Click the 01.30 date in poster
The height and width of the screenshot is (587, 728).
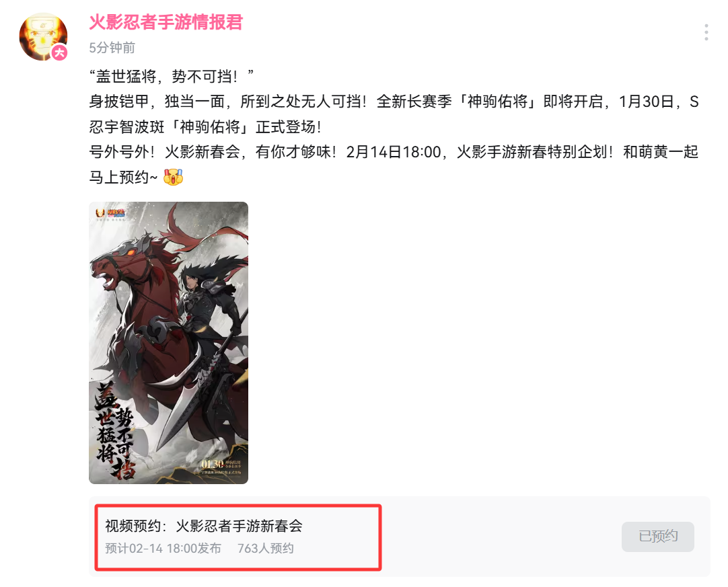click(x=212, y=464)
